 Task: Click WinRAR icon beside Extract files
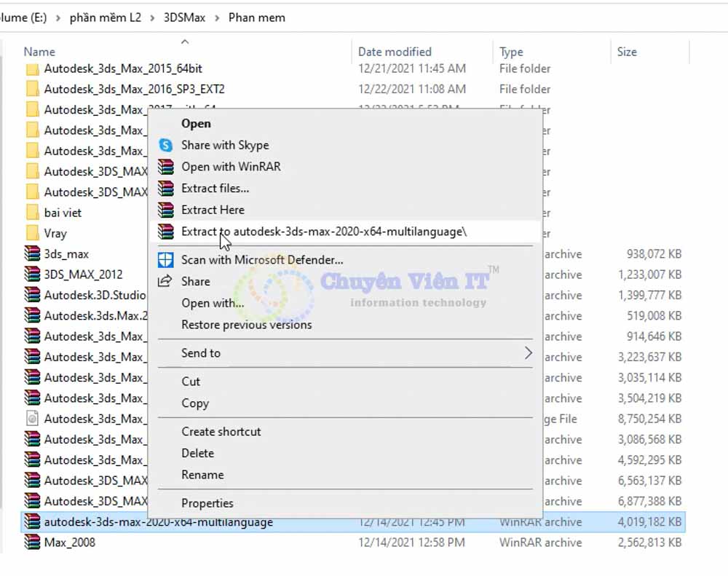(167, 188)
